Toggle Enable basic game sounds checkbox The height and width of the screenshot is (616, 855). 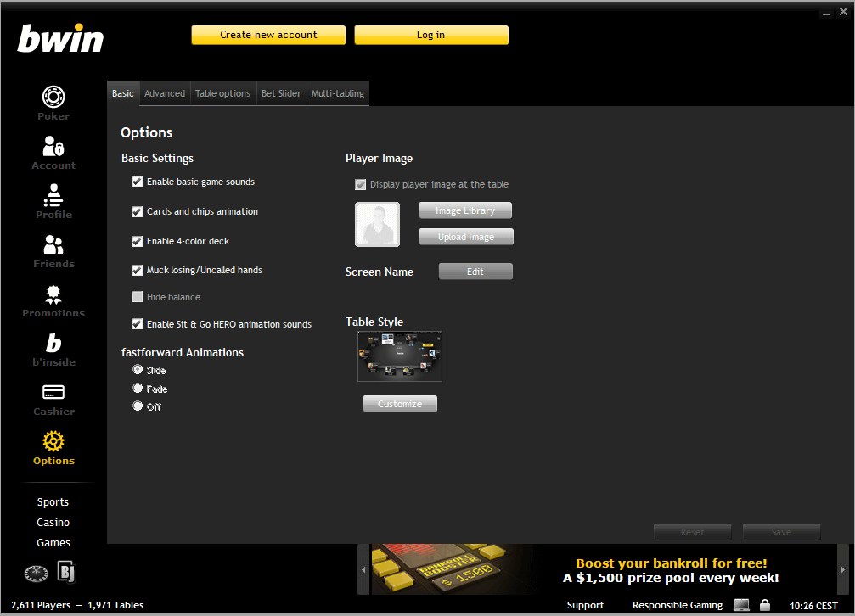click(138, 182)
